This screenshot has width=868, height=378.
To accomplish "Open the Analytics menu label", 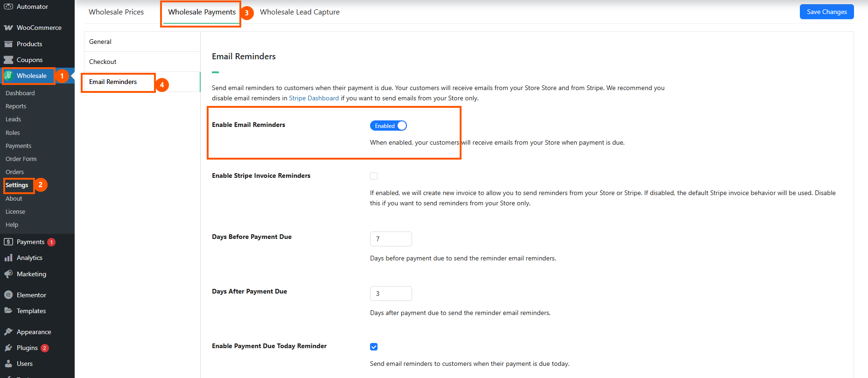I will click(29, 258).
